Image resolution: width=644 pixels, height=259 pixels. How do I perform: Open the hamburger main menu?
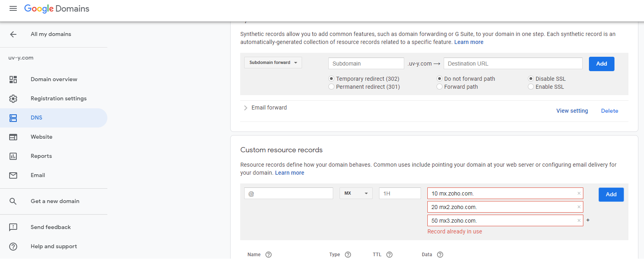click(x=13, y=8)
